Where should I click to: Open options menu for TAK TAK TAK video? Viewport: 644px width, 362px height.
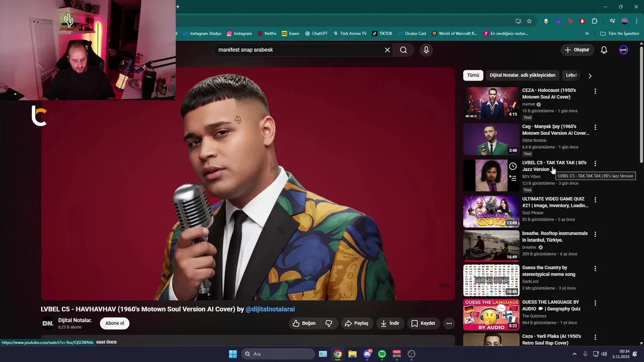pos(595,164)
